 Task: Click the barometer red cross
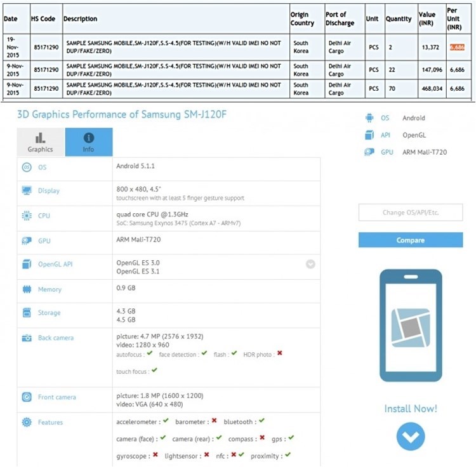215,421
